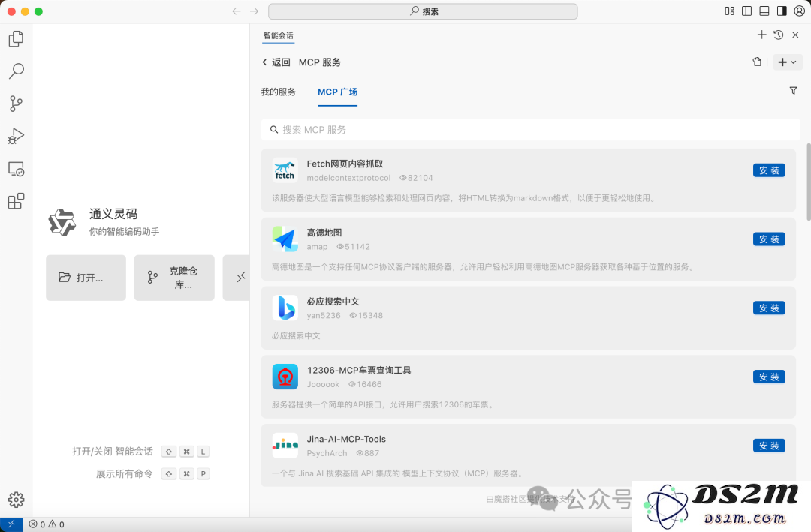Install the 12306-MCP车票查询工具 service
811x532 pixels.
769,377
